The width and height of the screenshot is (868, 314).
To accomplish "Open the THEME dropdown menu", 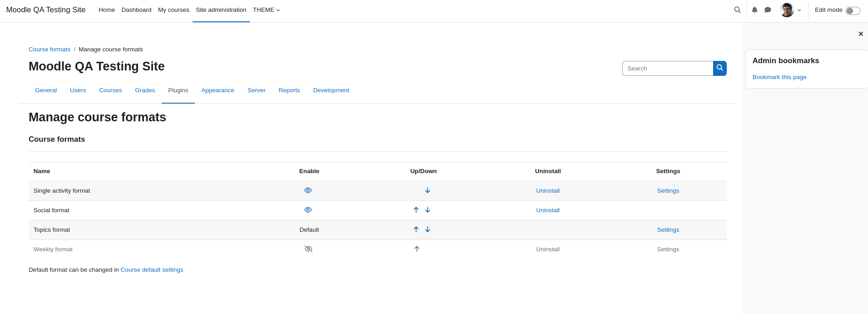I will click(x=266, y=10).
